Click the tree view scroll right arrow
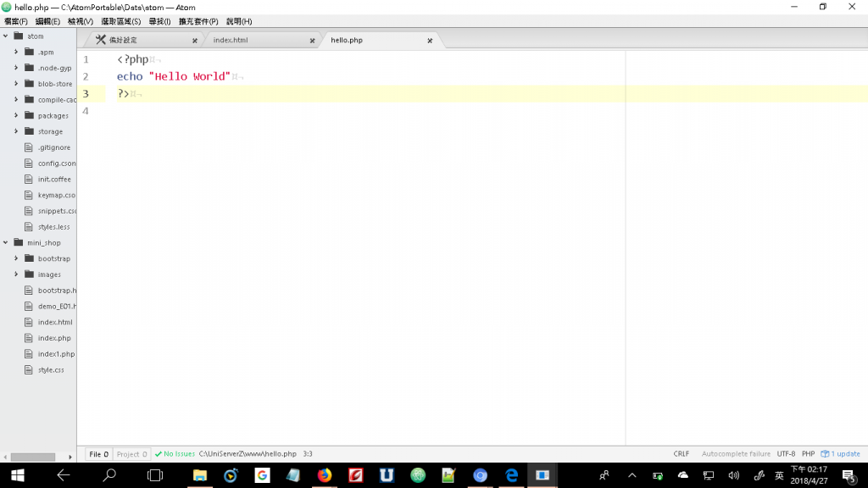The width and height of the screenshot is (868, 488). coord(70,457)
